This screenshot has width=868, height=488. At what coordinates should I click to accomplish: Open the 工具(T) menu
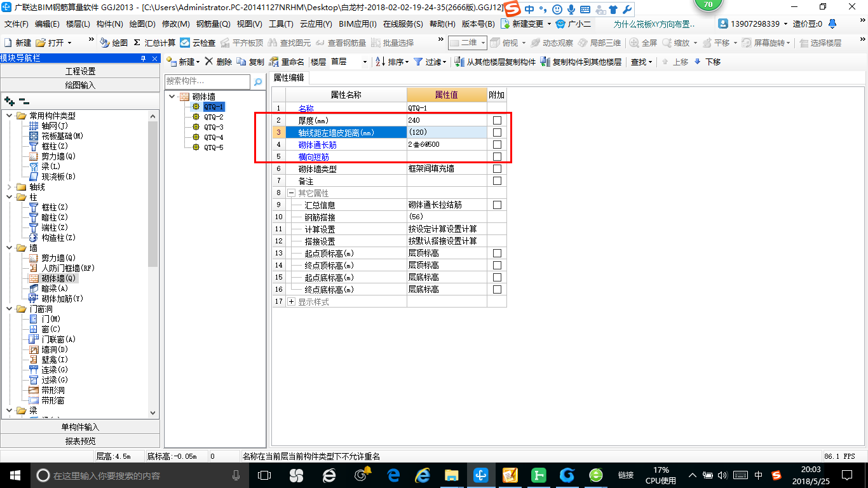(x=281, y=24)
